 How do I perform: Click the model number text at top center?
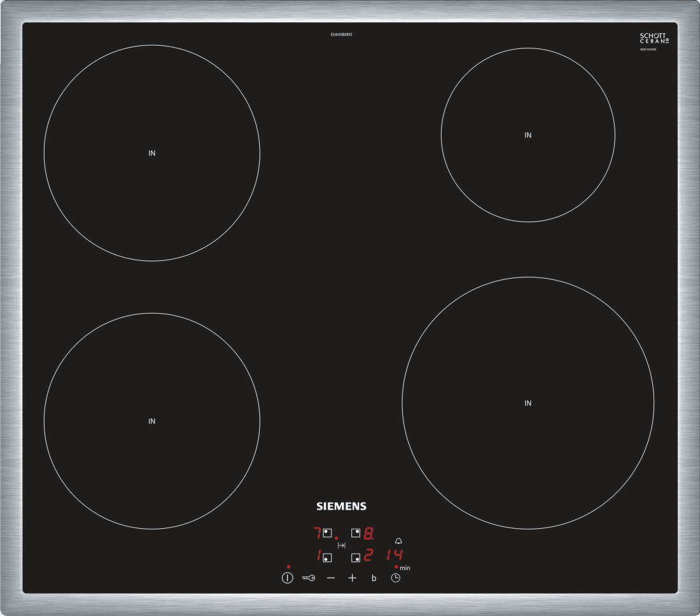pos(342,34)
